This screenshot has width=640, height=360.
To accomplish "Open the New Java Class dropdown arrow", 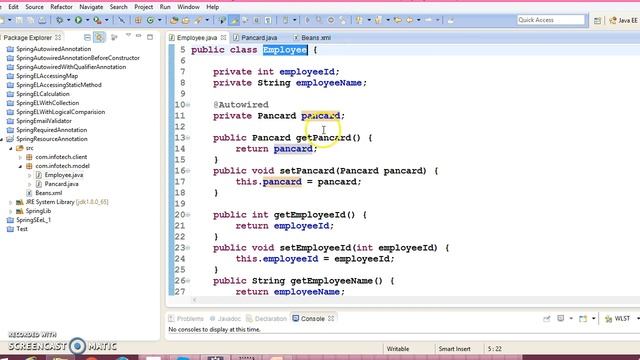I will point(160,20).
